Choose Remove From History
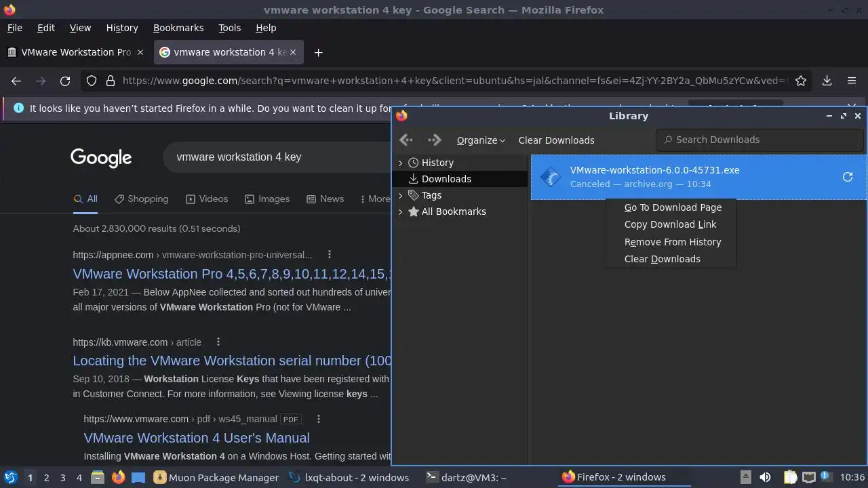The height and width of the screenshot is (488, 868). 671,242
